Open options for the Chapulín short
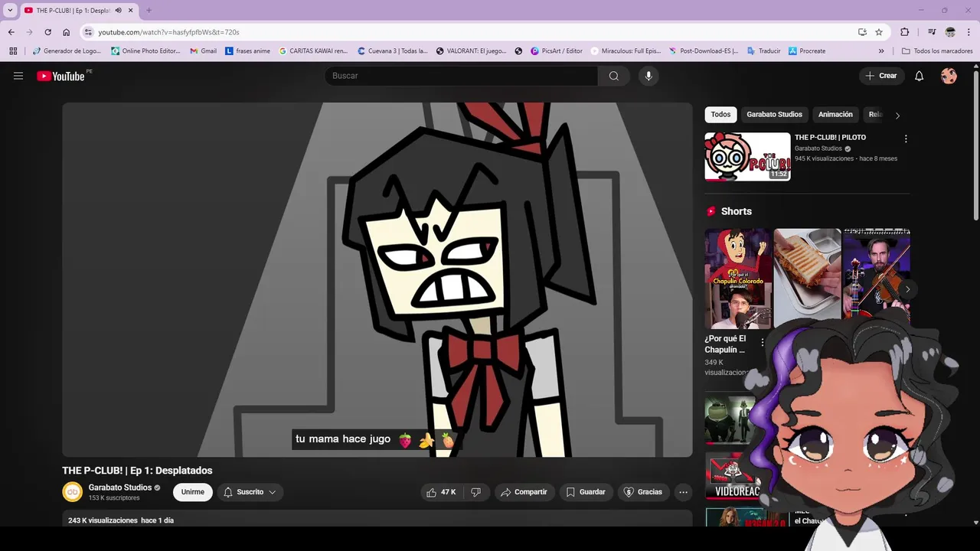The image size is (980, 551). click(x=762, y=342)
